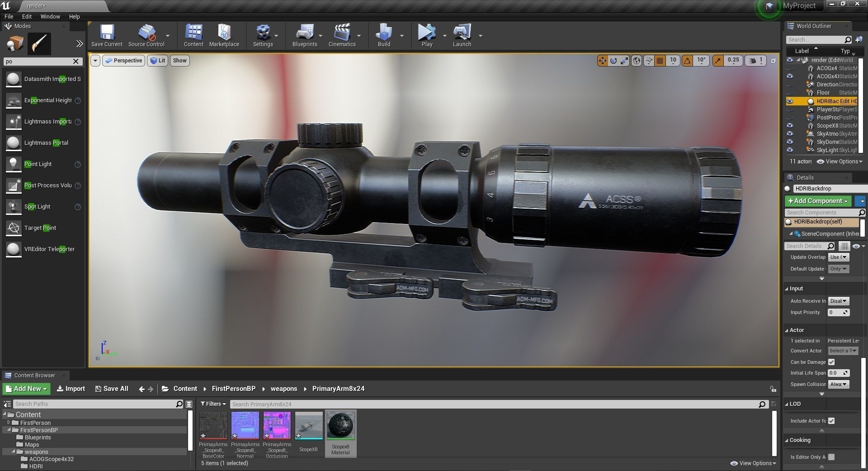The image size is (868, 471).
Task: Click the Perspective view button
Action: pyautogui.click(x=123, y=61)
